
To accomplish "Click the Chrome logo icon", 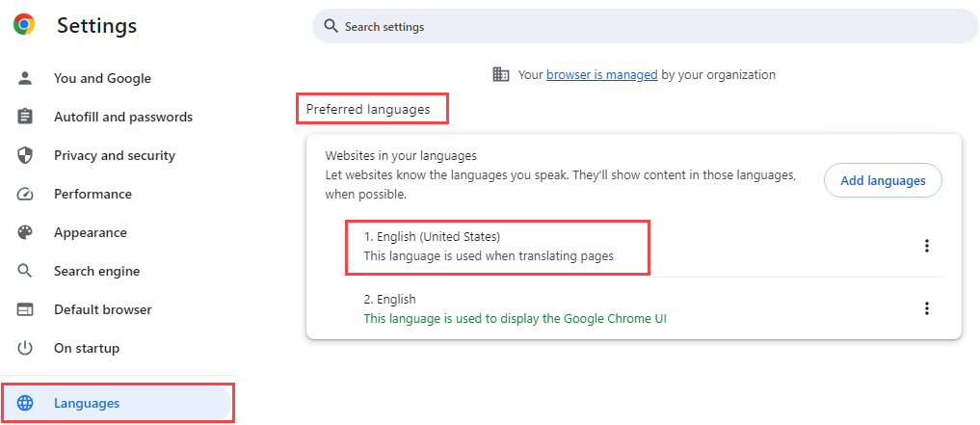I will 24,25.
